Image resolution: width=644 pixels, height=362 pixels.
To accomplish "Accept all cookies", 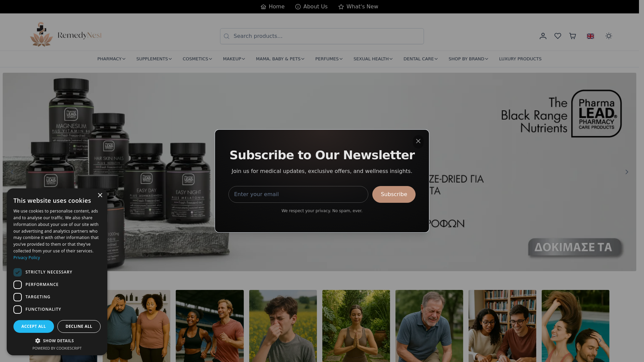I will coord(34,326).
